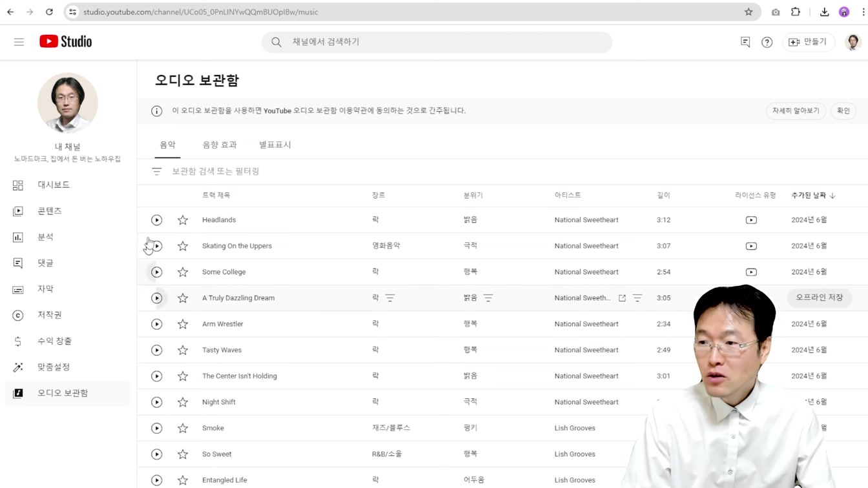Click the 만들기 create button

pos(809,42)
